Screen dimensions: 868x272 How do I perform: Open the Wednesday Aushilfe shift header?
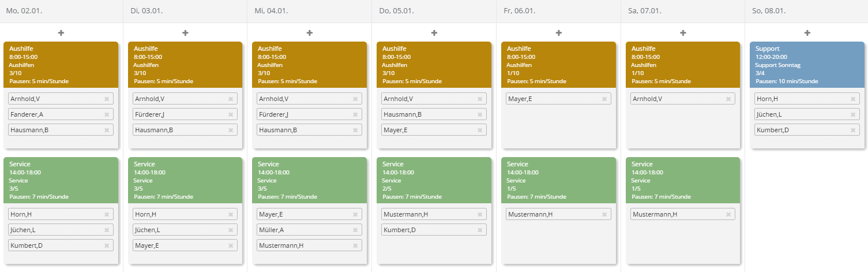pos(310,65)
